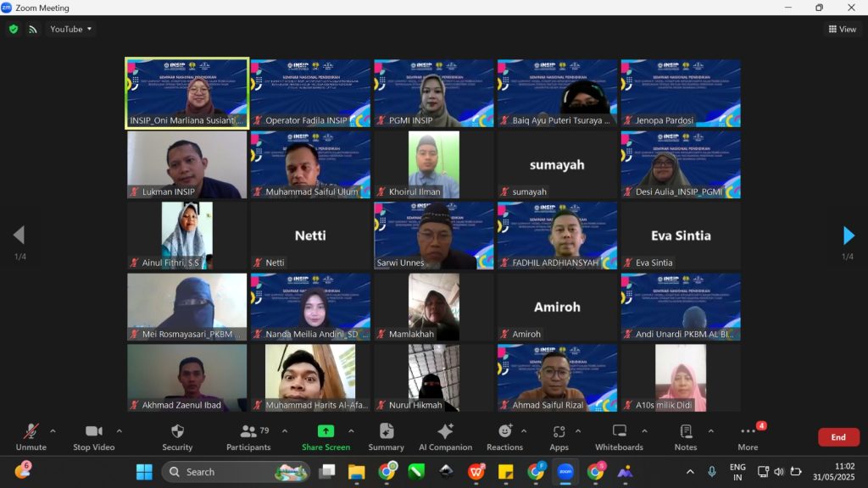
Task: Click the green Share Screen icon
Action: point(325,431)
